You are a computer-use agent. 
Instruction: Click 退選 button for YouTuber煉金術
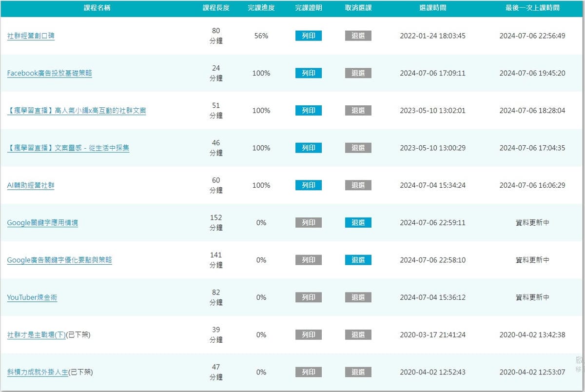[x=358, y=297]
